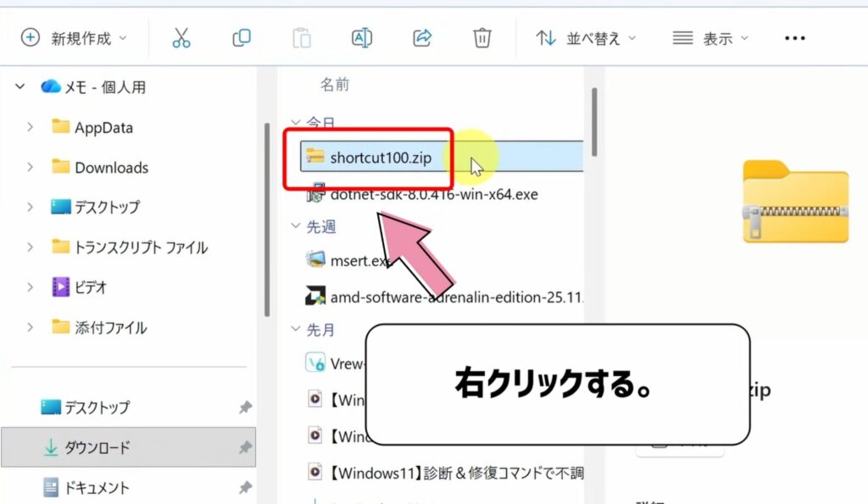
Task: Select the Cut icon in the toolbar
Action: (x=181, y=37)
